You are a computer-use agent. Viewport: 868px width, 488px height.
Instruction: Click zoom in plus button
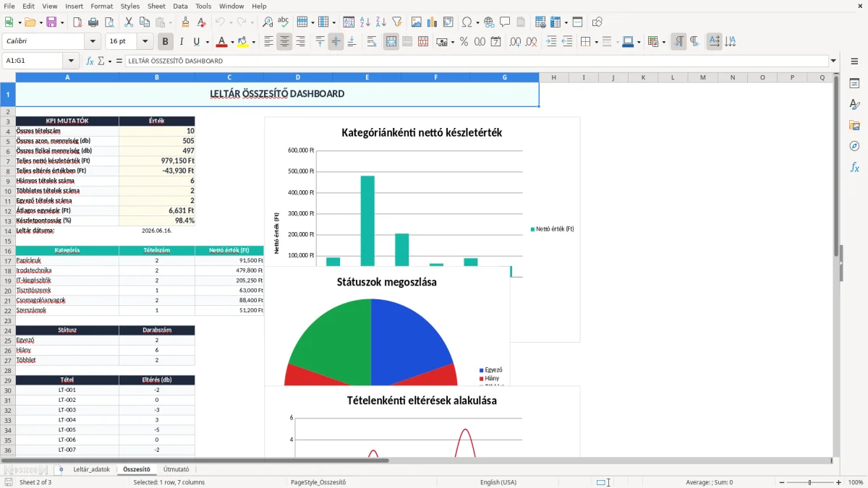(x=838, y=482)
